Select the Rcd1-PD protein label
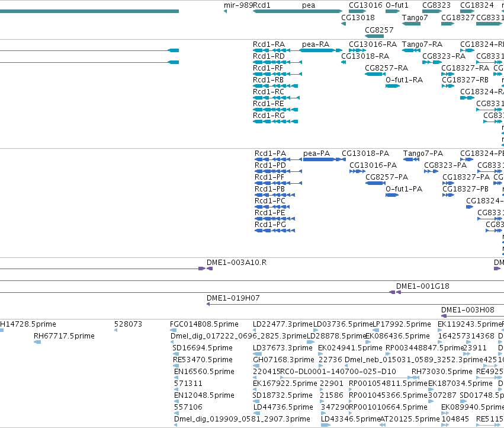This screenshot has width=504, height=428. coord(270,165)
